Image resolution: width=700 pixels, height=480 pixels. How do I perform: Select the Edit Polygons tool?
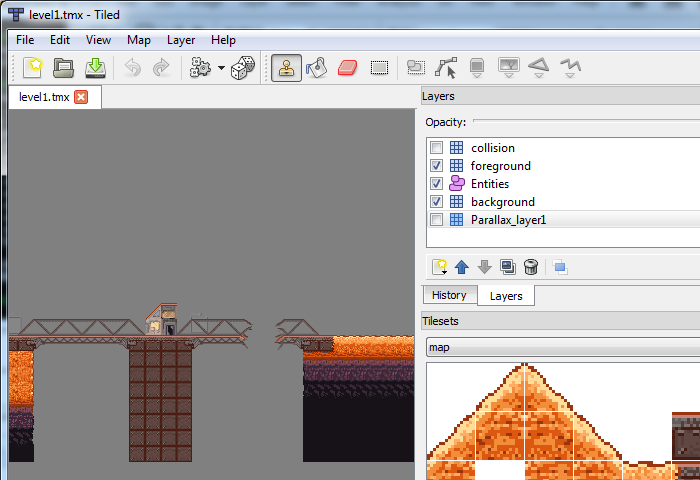tap(446, 68)
